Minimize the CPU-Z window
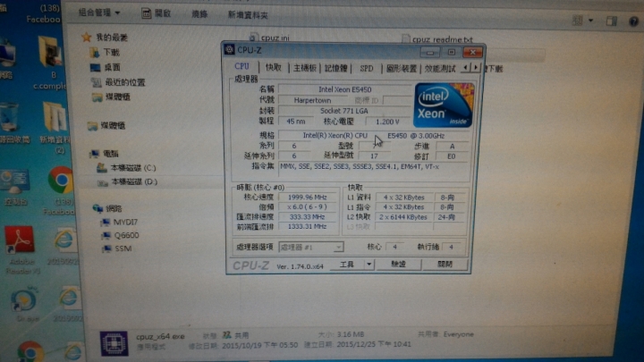Viewport: 644px width, 362px height. tap(429, 52)
